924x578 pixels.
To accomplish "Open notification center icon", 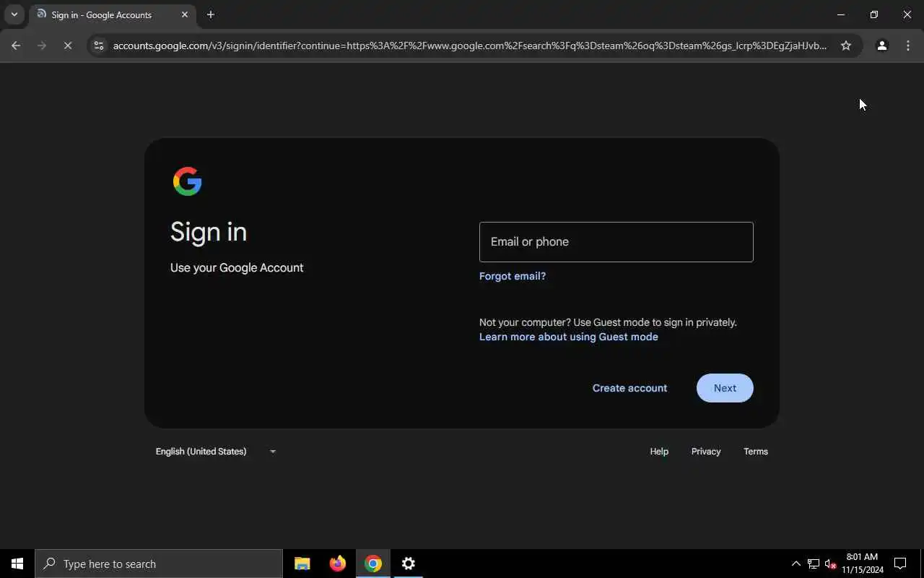I will [x=900, y=564].
